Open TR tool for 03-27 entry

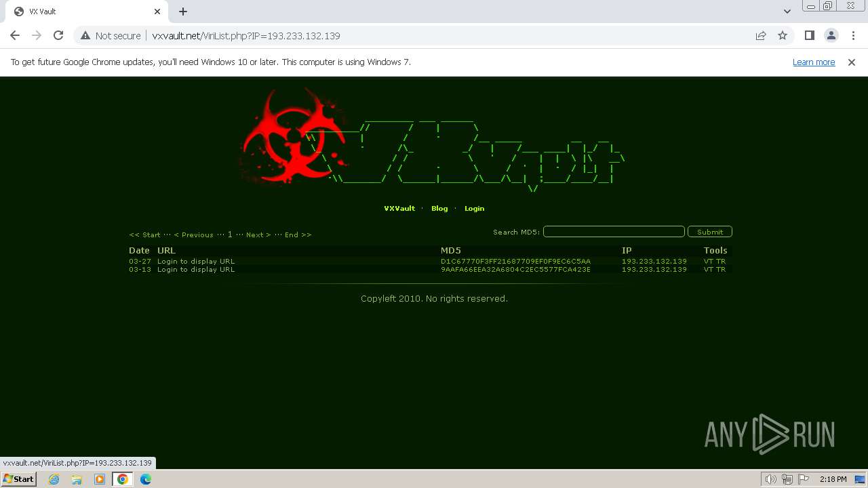point(720,262)
